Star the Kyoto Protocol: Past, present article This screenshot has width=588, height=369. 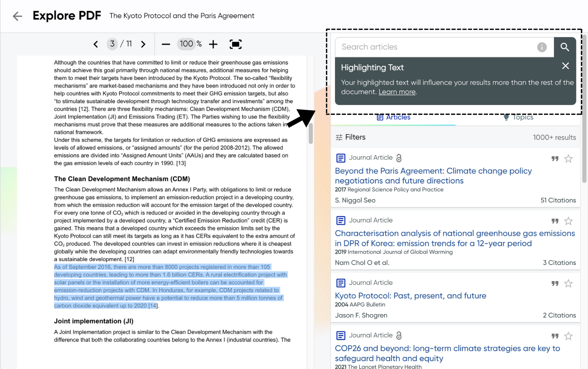pyautogui.click(x=568, y=284)
